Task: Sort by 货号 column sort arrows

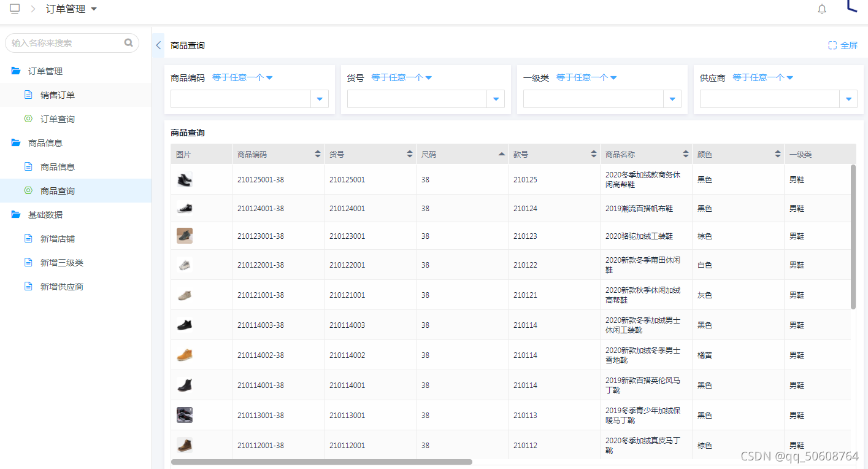Action: point(410,154)
